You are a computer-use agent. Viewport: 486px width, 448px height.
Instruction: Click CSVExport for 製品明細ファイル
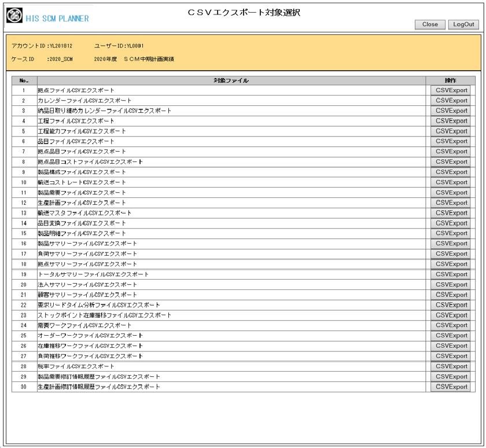[450, 233]
